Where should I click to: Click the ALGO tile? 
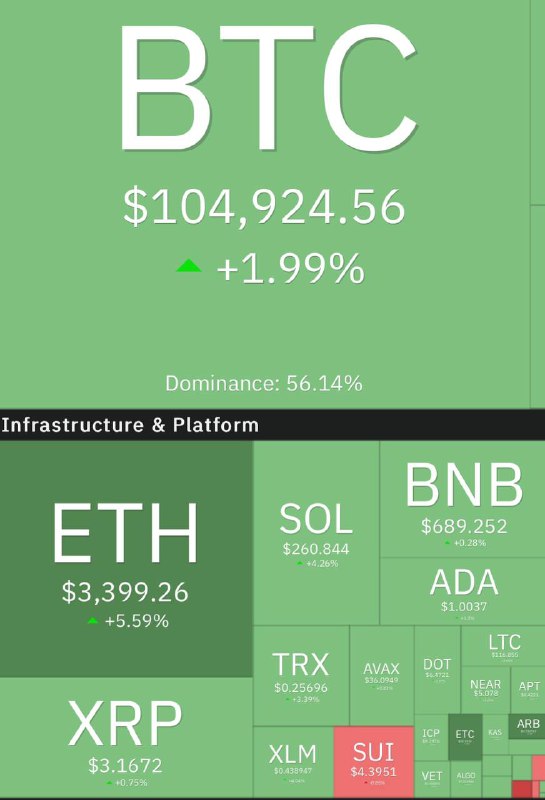[x=466, y=779]
